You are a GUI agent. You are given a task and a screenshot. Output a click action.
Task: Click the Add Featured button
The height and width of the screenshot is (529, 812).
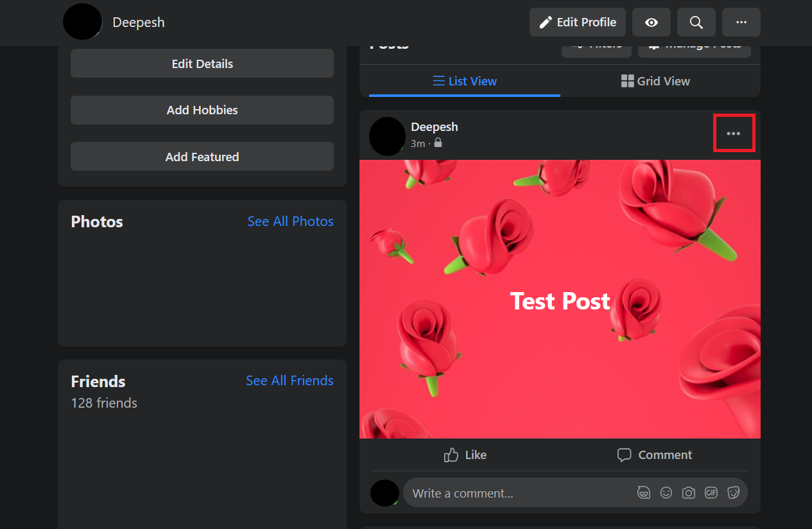(x=202, y=157)
